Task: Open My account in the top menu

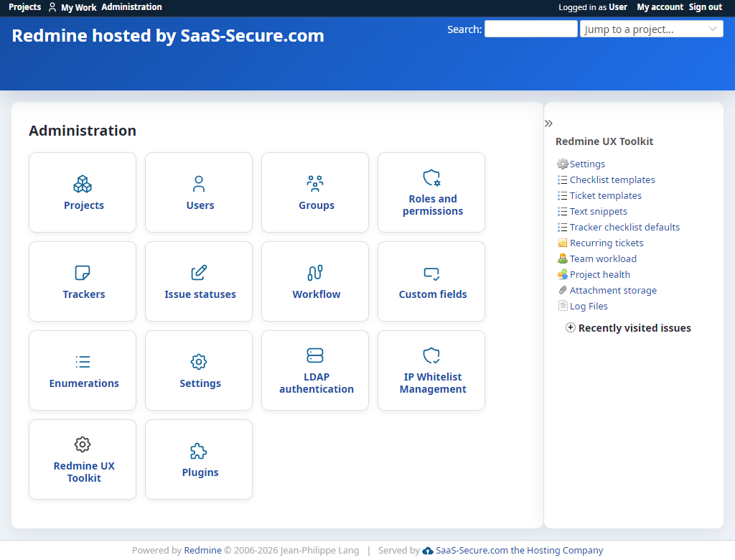Action: tap(660, 7)
